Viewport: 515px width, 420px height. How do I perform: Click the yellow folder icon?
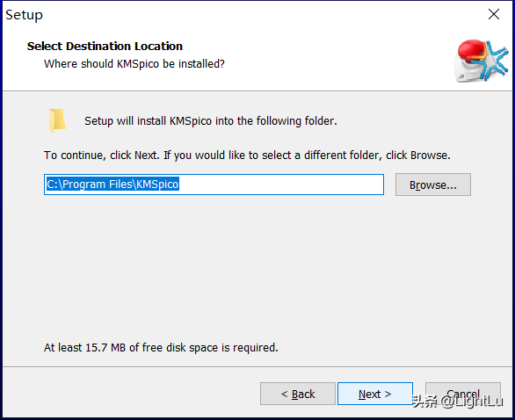57,120
